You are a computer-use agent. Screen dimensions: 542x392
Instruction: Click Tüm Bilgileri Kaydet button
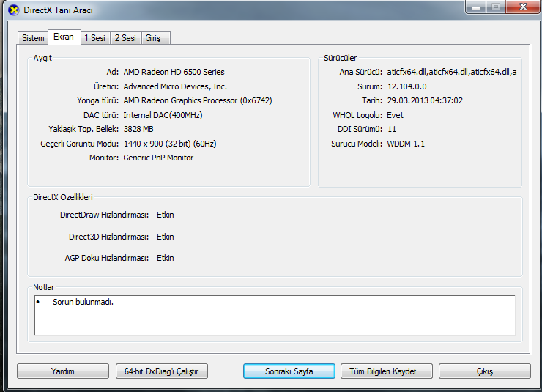click(387, 371)
